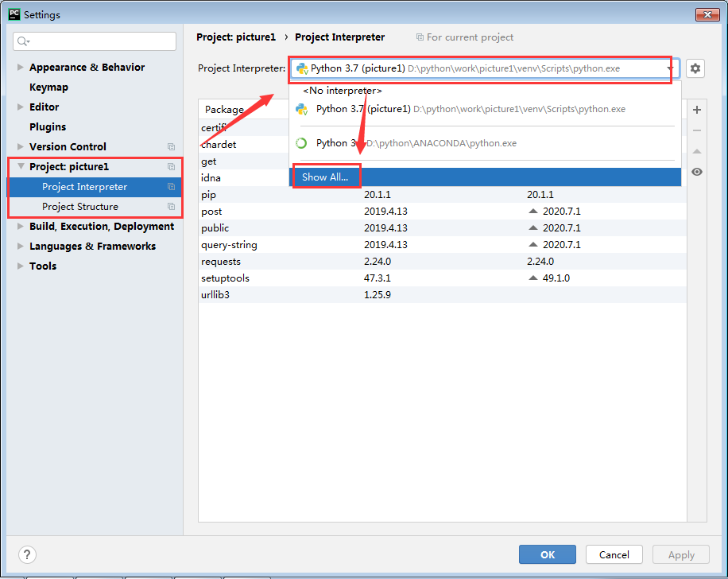
Task: Expand the Project: picture1 tree node
Action: (21, 167)
